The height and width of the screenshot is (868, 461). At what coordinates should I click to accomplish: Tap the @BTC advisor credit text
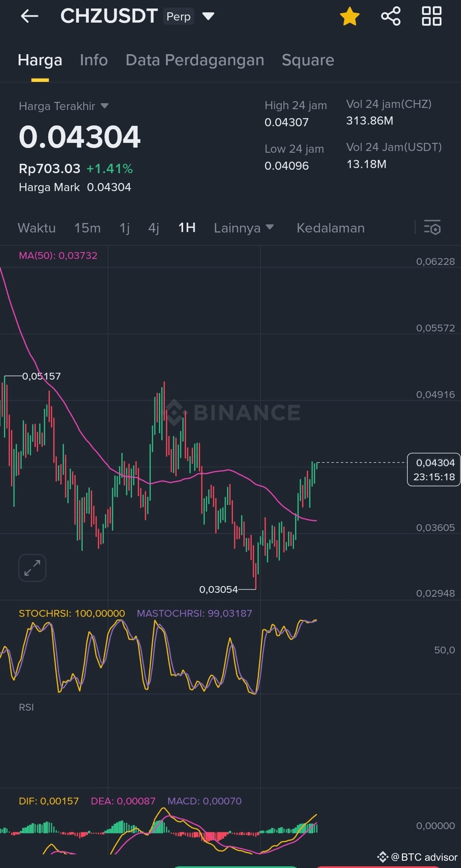(x=424, y=857)
